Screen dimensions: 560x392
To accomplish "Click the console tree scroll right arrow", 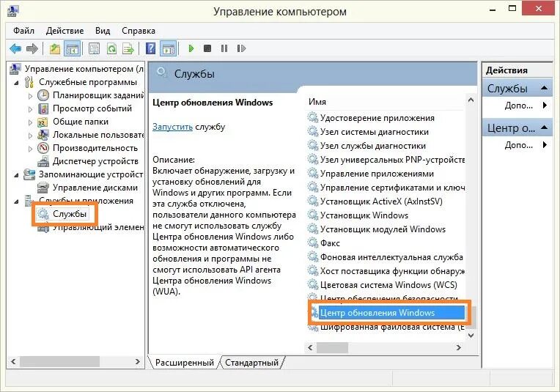I will (x=138, y=362).
